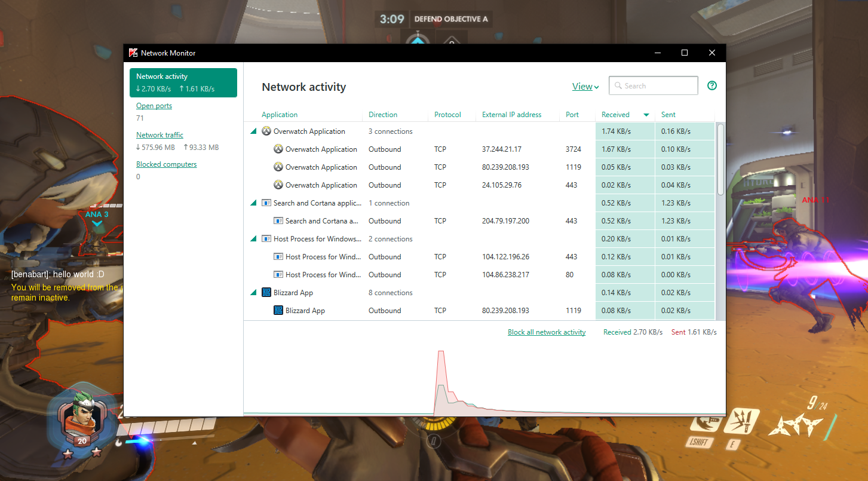Click into the Search input field

(x=658, y=85)
